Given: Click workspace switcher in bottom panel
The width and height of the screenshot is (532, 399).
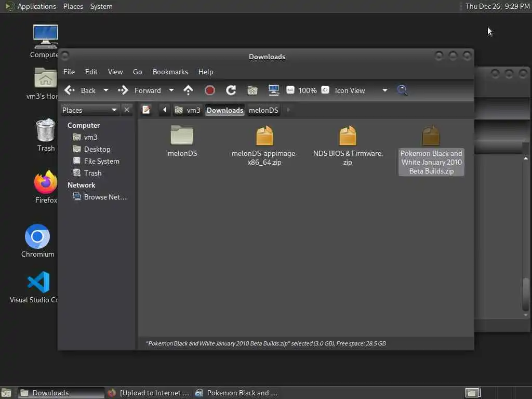Looking at the screenshot, I should coord(473,393).
